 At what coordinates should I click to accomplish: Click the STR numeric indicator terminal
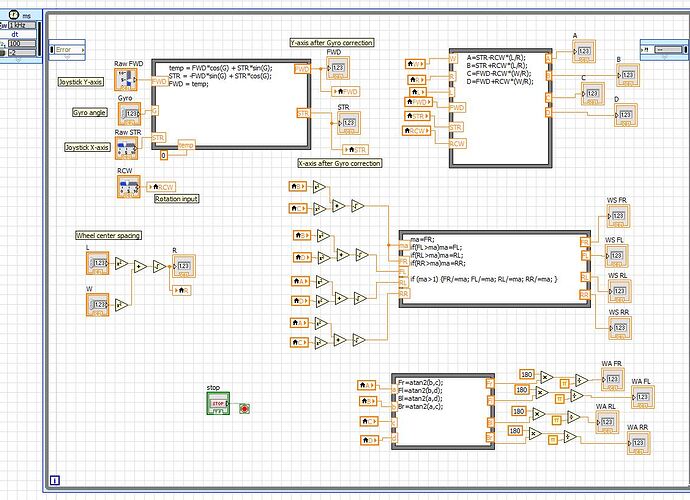[x=349, y=123]
